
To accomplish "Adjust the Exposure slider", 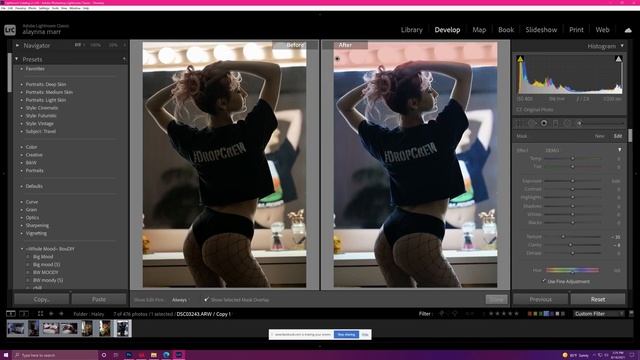I will [x=572, y=181].
